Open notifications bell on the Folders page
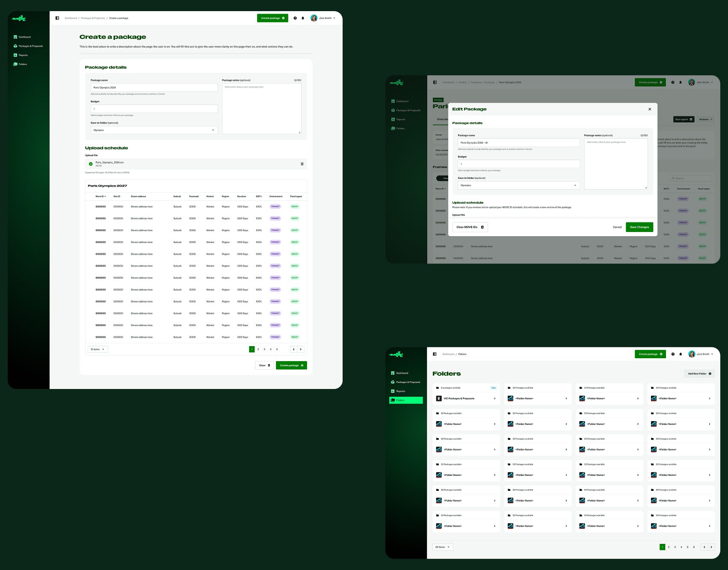The height and width of the screenshot is (570, 728). point(681,354)
